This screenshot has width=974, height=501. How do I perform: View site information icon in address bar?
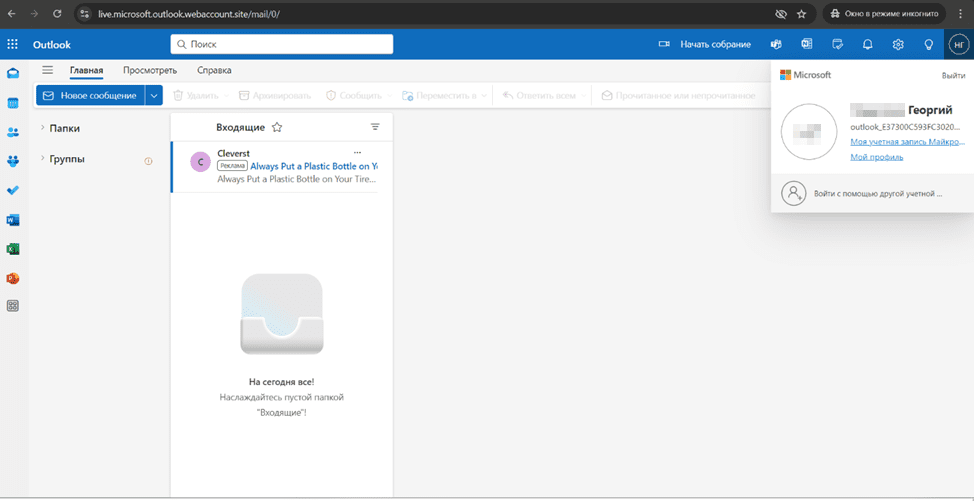click(85, 14)
